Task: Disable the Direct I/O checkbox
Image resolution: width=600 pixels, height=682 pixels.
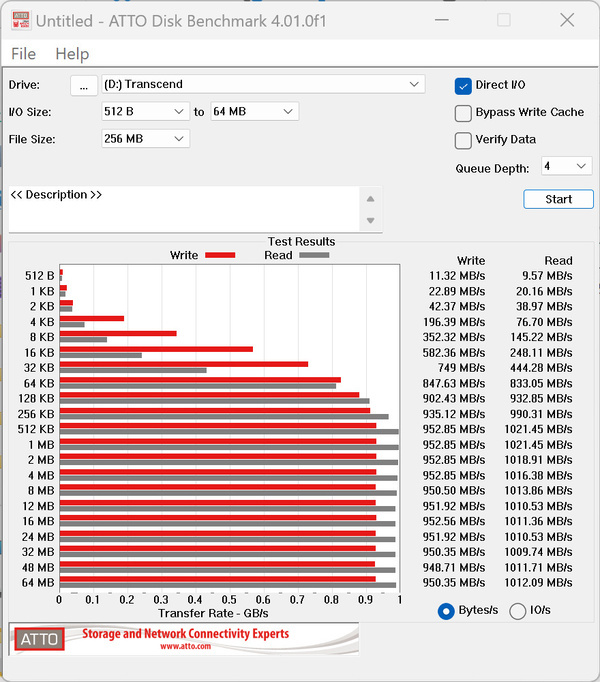Action: [463, 86]
